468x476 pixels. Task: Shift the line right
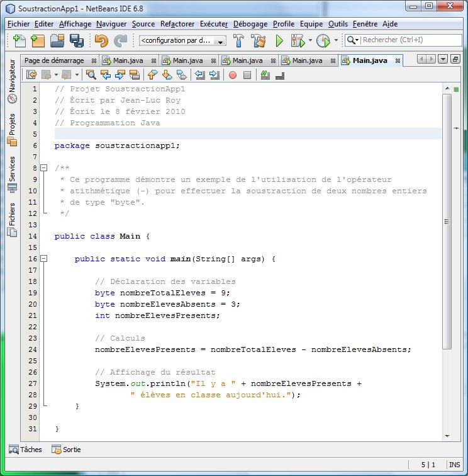(214, 75)
